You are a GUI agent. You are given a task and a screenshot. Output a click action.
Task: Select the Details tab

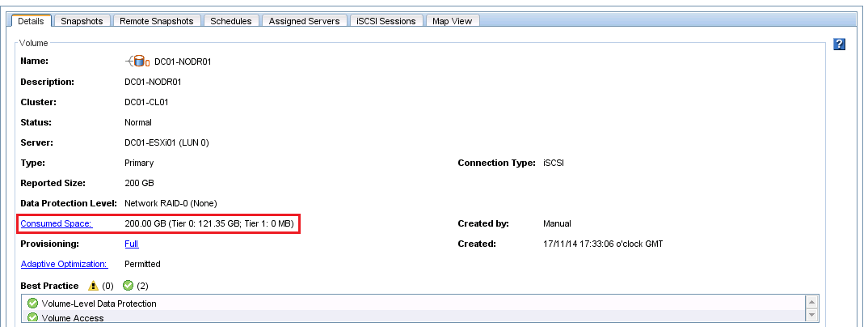(30, 21)
